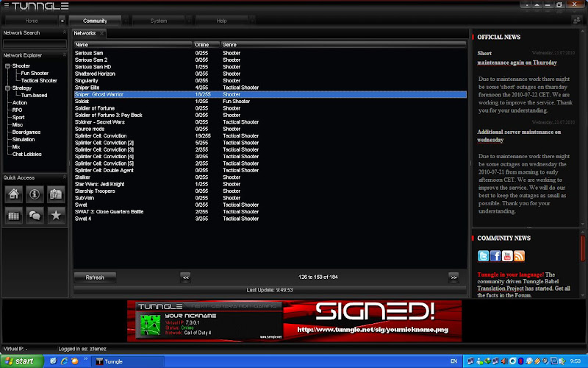
Task: Click the network list grid icon
Action: [x=14, y=216]
